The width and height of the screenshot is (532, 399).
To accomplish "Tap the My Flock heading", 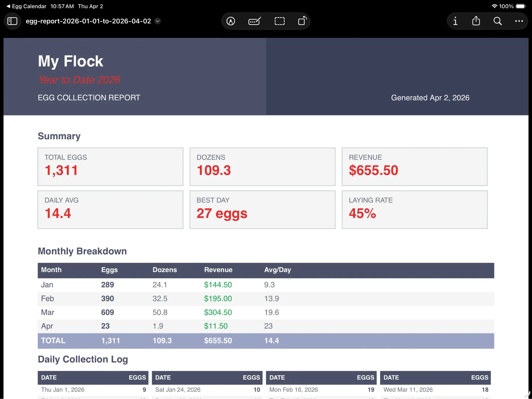I will [70, 61].
